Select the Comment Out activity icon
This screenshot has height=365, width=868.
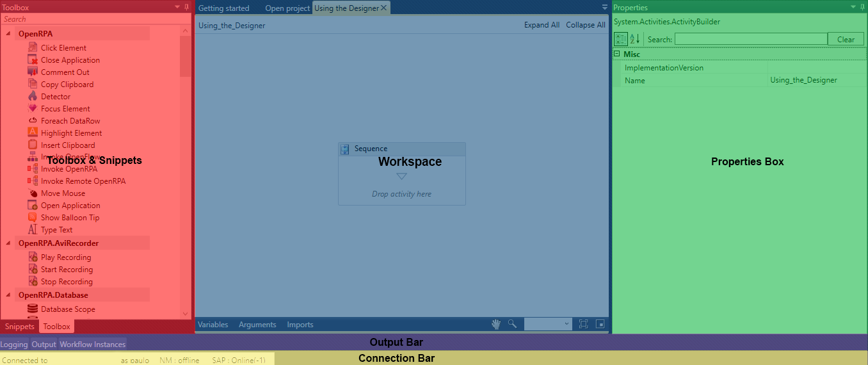[33, 72]
